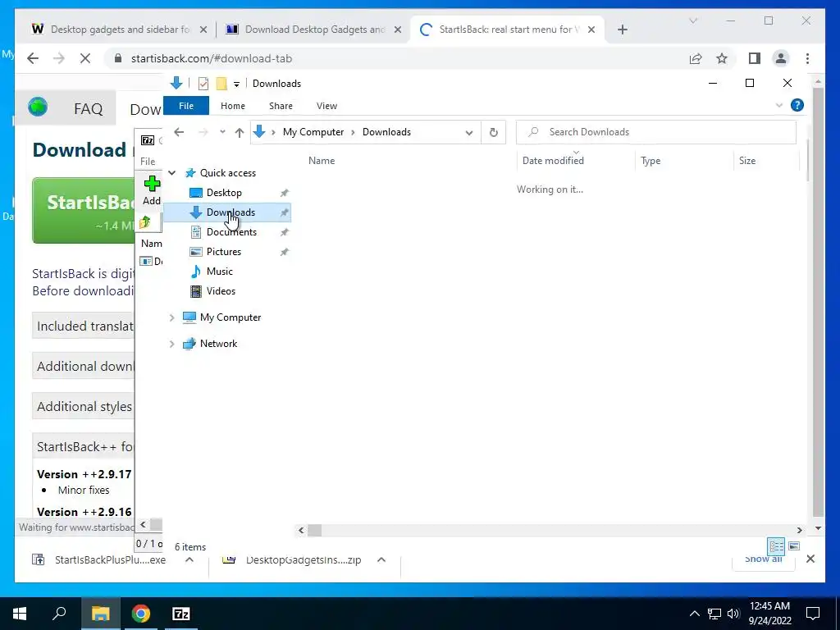Open taskbar search
Viewport: 840px width, 630px height.
coord(59,614)
